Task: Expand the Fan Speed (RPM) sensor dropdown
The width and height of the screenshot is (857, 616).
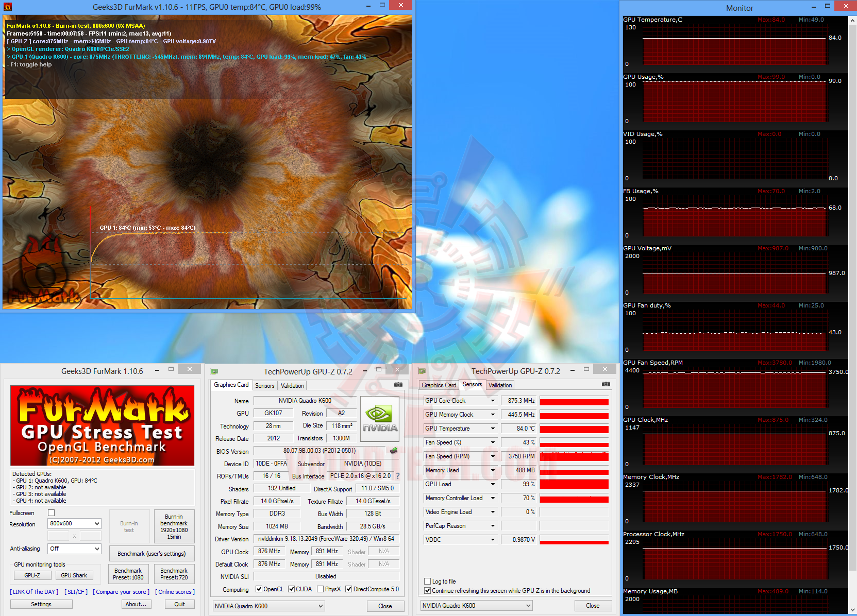Action: pos(493,456)
